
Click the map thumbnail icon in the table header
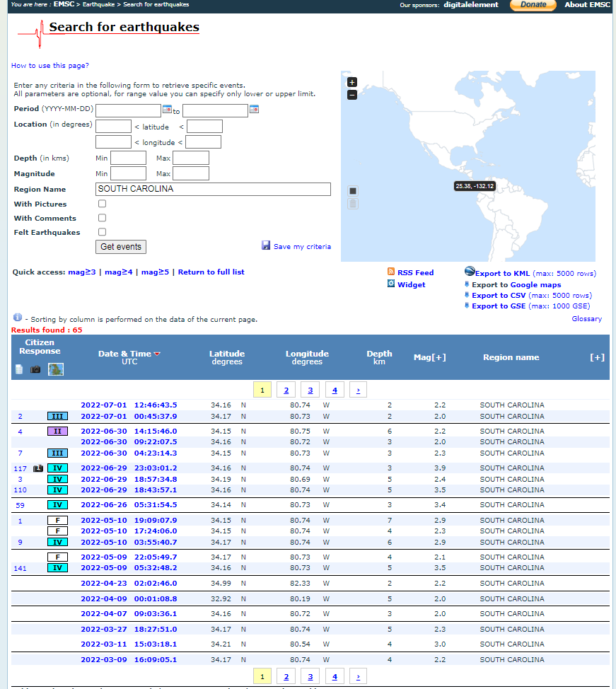[56, 369]
